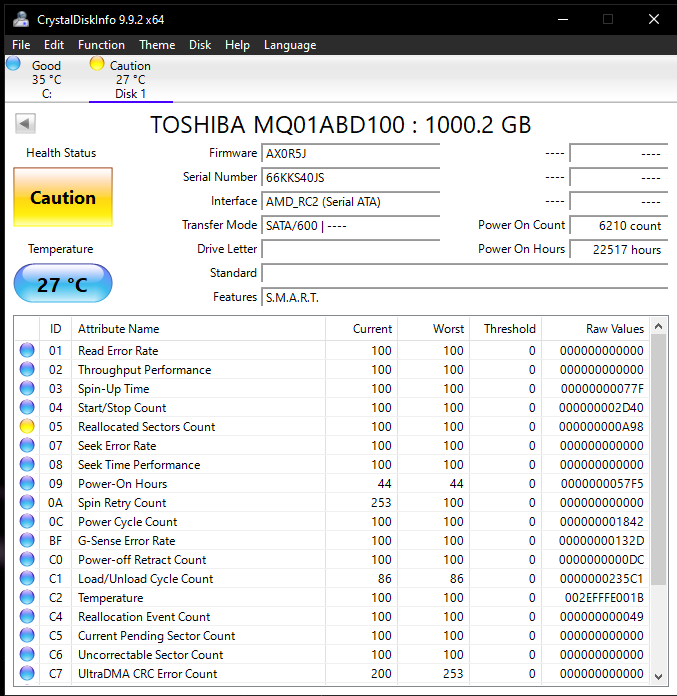The image size is (677, 696).
Task: Click the status icon for Uncorrectable Sector Count
Action: [27, 654]
